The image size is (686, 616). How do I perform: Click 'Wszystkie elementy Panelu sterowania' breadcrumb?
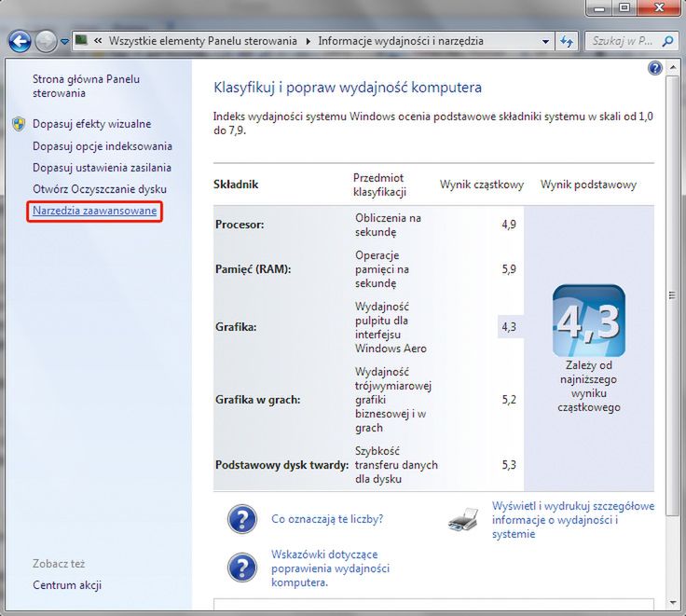pyautogui.click(x=202, y=41)
